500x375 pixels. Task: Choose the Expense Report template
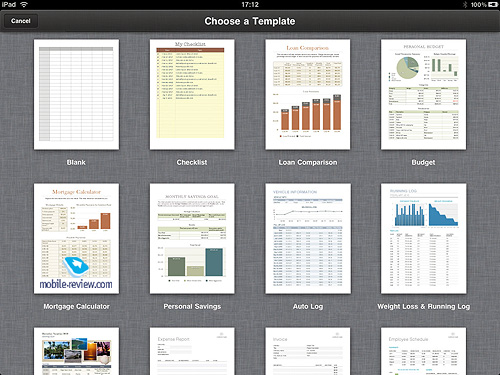(192, 351)
